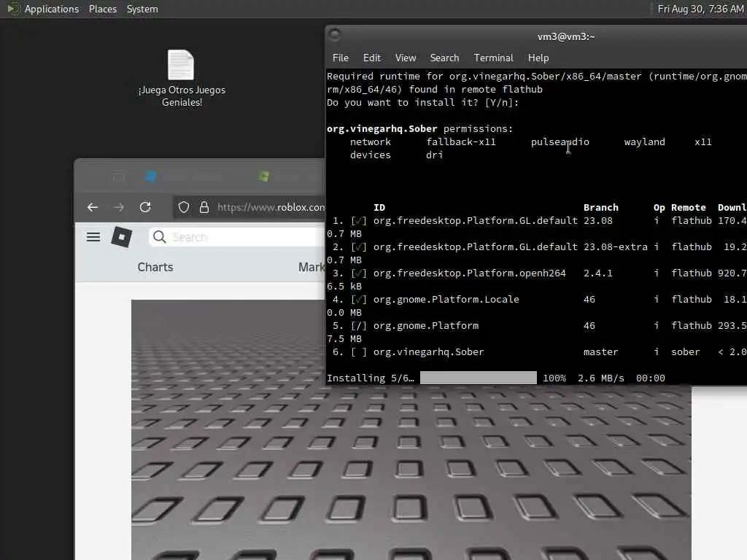Click the fallback-x11 permission text

461,142
